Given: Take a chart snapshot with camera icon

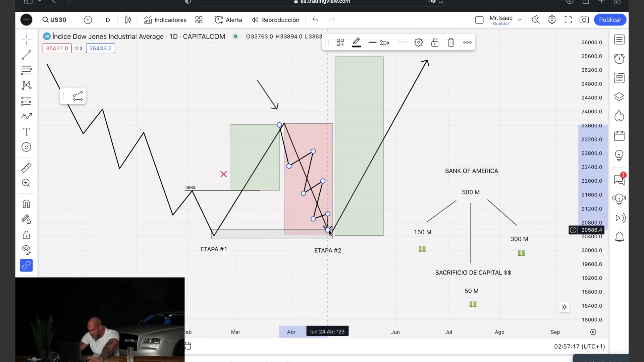Looking at the screenshot, I should pyautogui.click(x=584, y=20).
